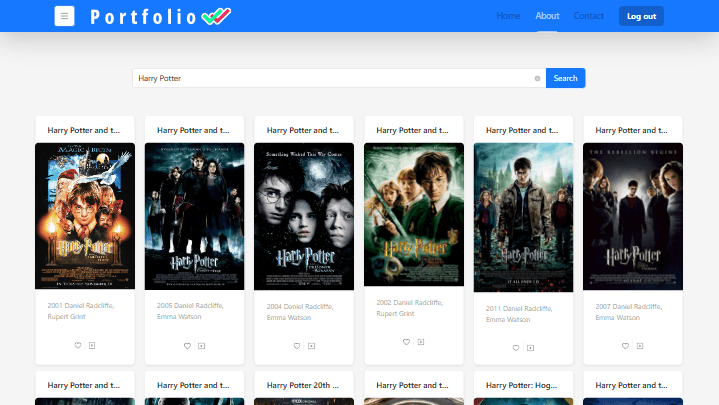Favorite the 2004 Harry Potter movie
The height and width of the screenshot is (405, 719).
[x=297, y=346]
